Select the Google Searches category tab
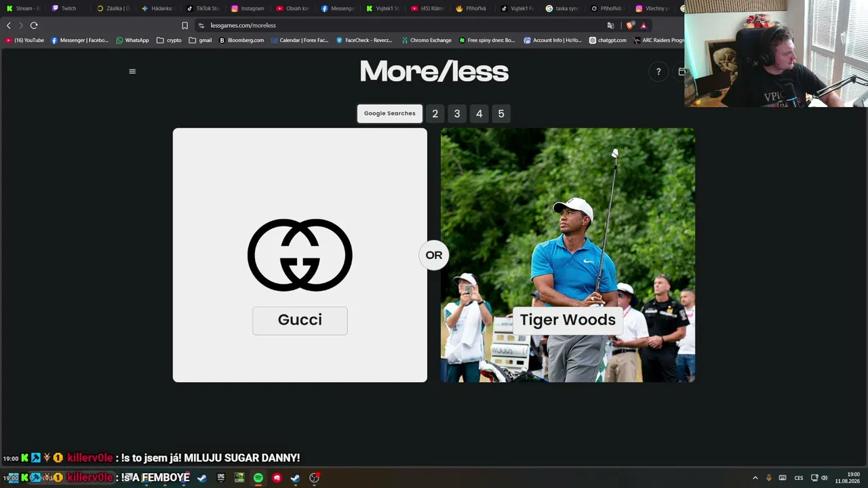 390,113
